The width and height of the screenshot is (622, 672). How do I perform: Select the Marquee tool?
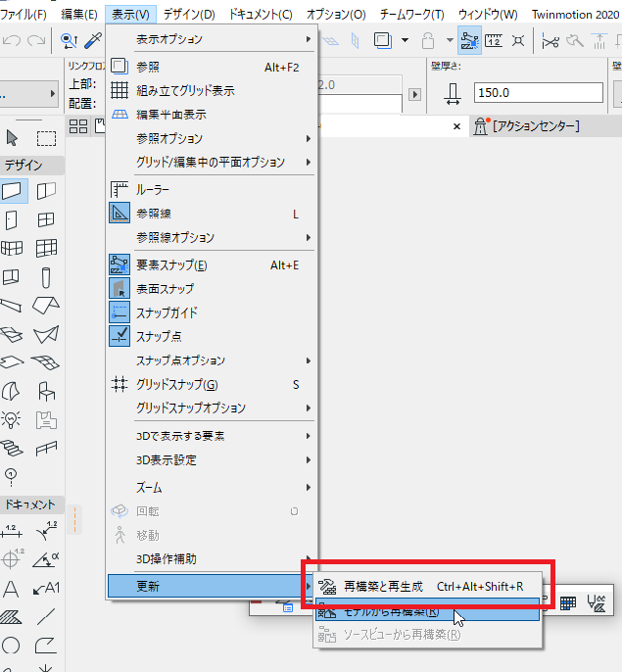[46, 138]
